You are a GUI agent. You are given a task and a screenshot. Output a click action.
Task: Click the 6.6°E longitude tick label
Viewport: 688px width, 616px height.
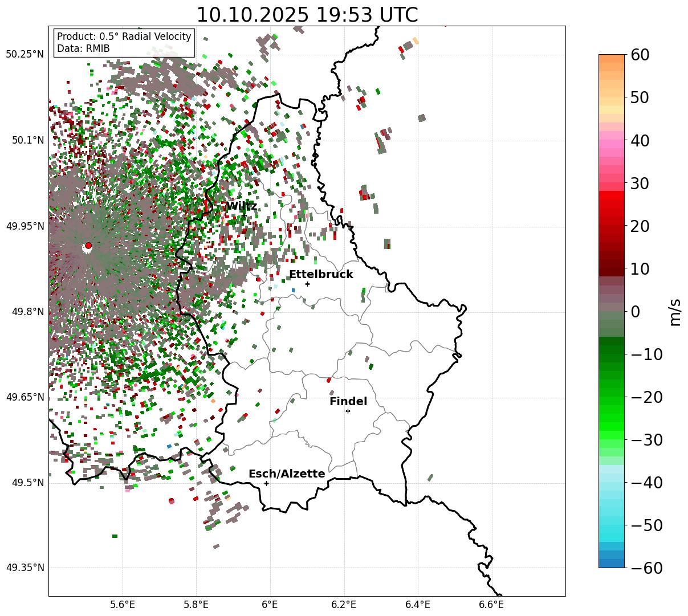[x=491, y=605]
